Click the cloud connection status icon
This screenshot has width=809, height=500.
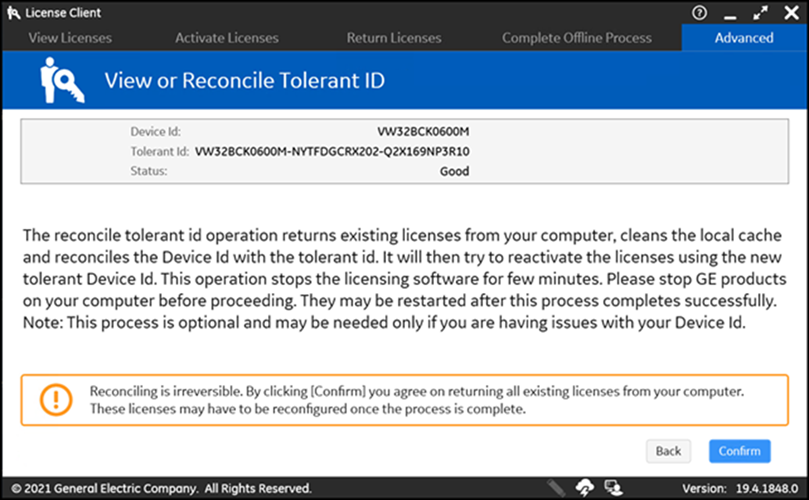pyautogui.click(x=585, y=488)
